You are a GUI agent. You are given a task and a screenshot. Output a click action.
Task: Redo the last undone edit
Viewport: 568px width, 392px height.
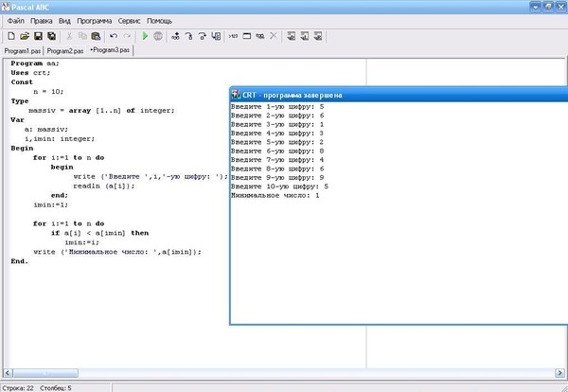tap(127, 36)
